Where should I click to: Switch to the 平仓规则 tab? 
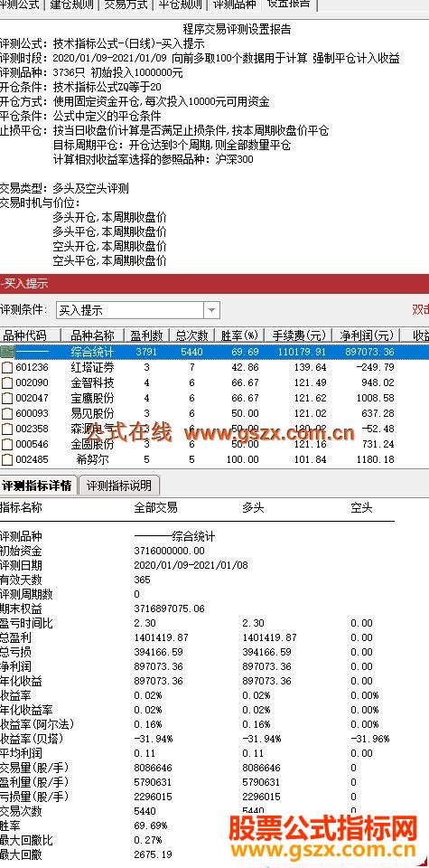pyautogui.click(x=181, y=5)
